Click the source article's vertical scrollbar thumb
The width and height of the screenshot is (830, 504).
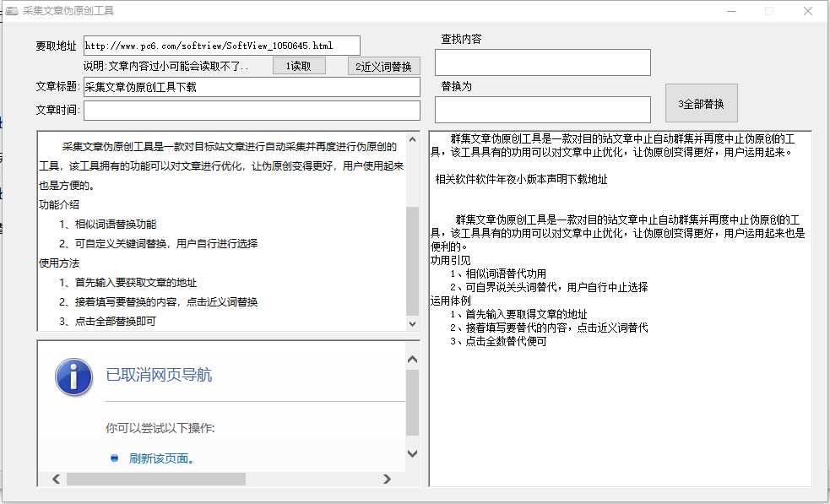pyautogui.click(x=412, y=262)
